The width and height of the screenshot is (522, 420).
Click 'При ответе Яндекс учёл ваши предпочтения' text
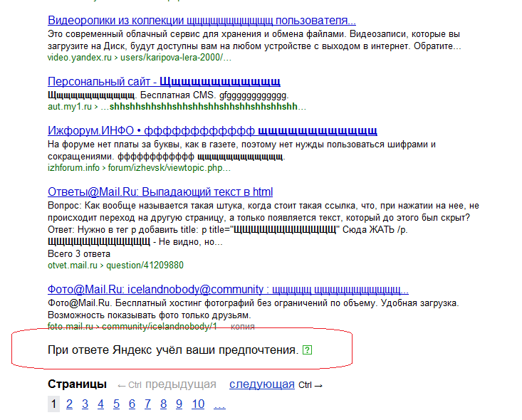(x=173, y=350)
